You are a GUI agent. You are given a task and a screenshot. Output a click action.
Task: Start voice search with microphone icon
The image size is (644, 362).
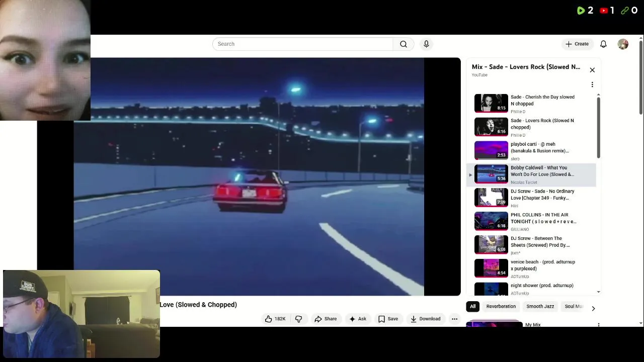(x=426, y=44)
